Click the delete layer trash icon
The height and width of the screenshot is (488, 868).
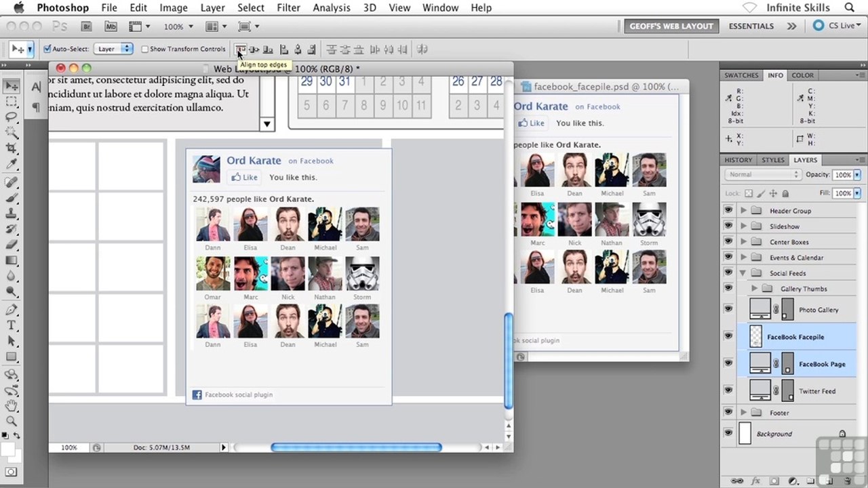point(848,481)
